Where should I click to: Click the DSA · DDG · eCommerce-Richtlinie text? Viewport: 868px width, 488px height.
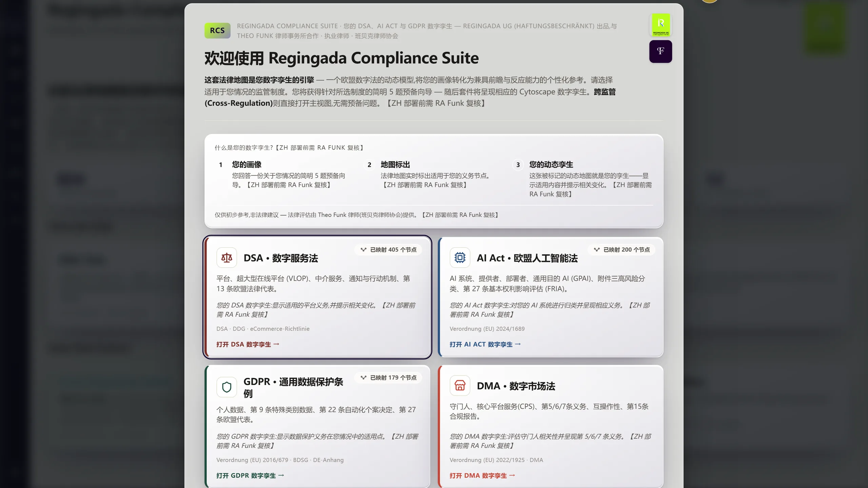[x=263, y=329]
